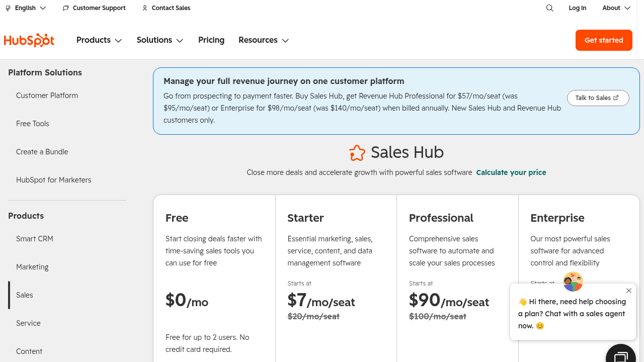
Task: Open the Products menu
Action: point(99,40)
